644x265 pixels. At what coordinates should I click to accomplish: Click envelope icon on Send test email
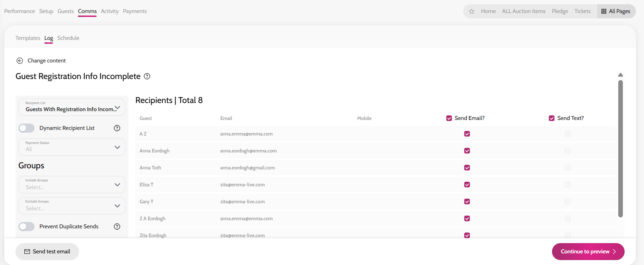[x=27, y=252]
